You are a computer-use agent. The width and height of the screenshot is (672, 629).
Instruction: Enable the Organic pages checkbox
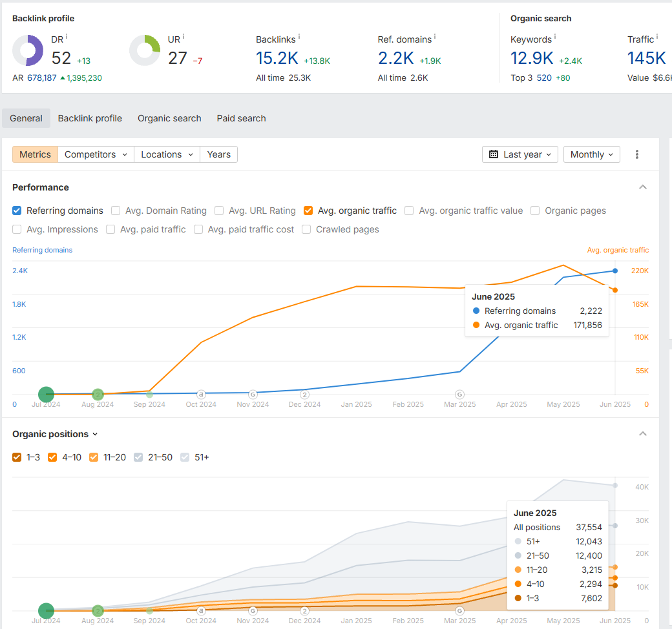tap(535, 211)
